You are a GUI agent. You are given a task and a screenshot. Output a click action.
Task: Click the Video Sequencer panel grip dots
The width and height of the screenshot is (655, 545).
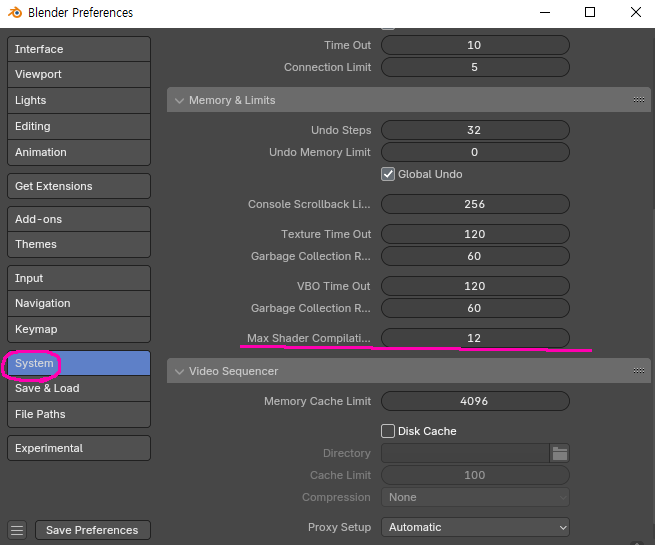click(638, 370)
